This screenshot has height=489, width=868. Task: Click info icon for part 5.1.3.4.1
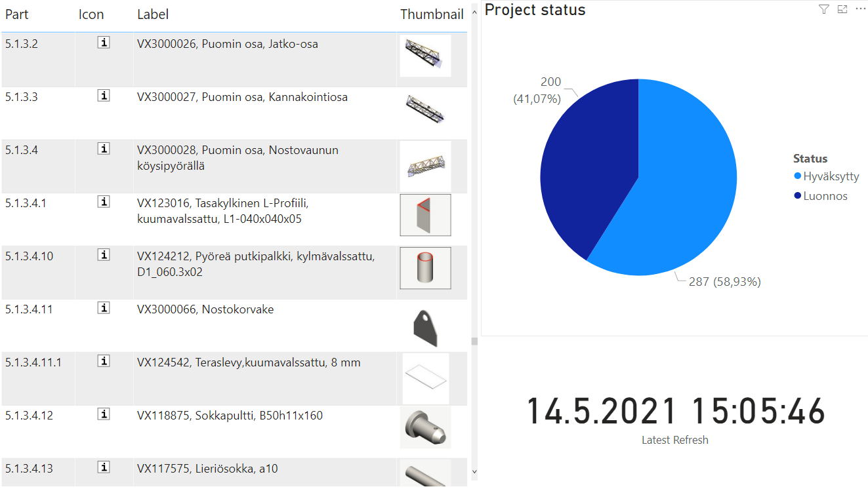(103, 202)
